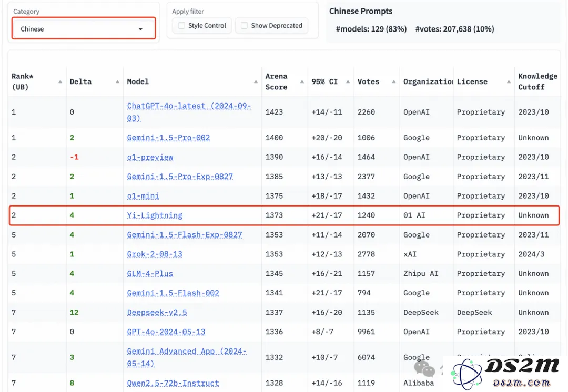Open Grok-2-08-13 model link
568x392 pixels.
click(x=155, y=254)
